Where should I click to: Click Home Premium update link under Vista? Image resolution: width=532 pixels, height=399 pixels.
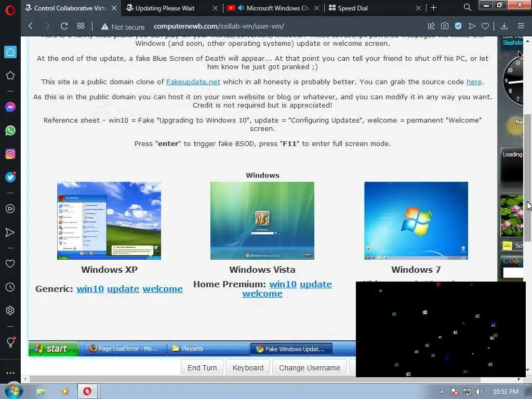click(x=315, y=284)
